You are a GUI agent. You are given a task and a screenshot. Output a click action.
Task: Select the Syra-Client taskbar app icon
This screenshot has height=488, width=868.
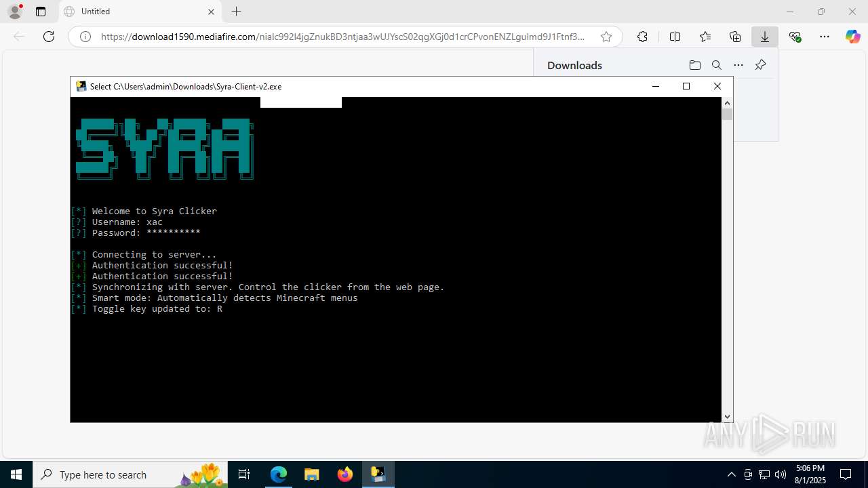click(x=378, y=474)
